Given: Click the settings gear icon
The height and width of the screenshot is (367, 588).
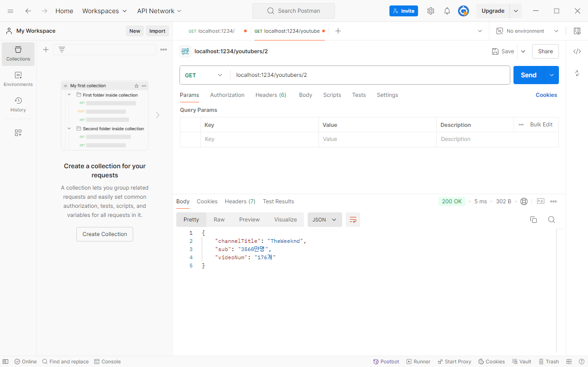Looking at the screenshot, I should [x=431, y=11].
